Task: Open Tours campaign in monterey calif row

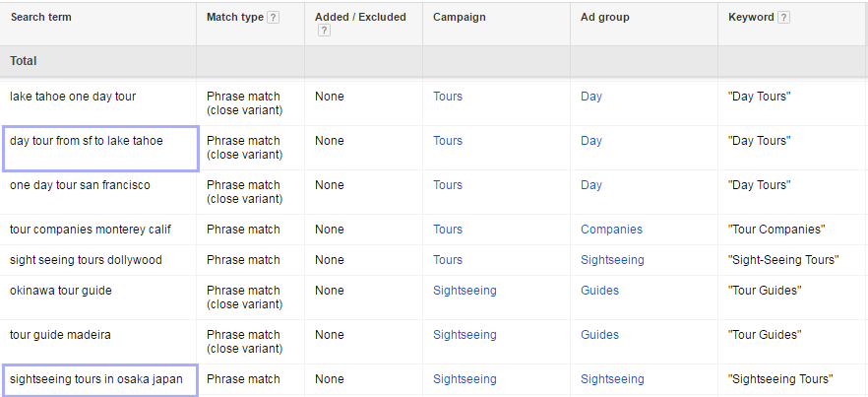Action: tap(447, 230)
